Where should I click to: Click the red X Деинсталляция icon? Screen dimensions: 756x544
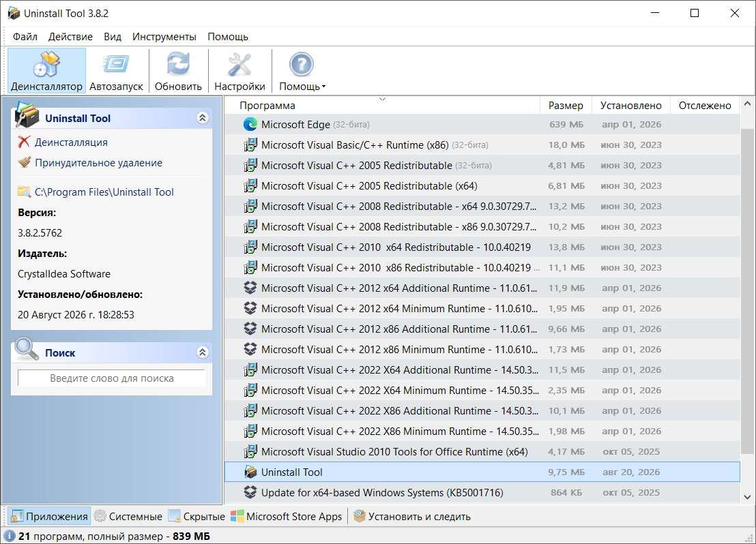(24, 142)
